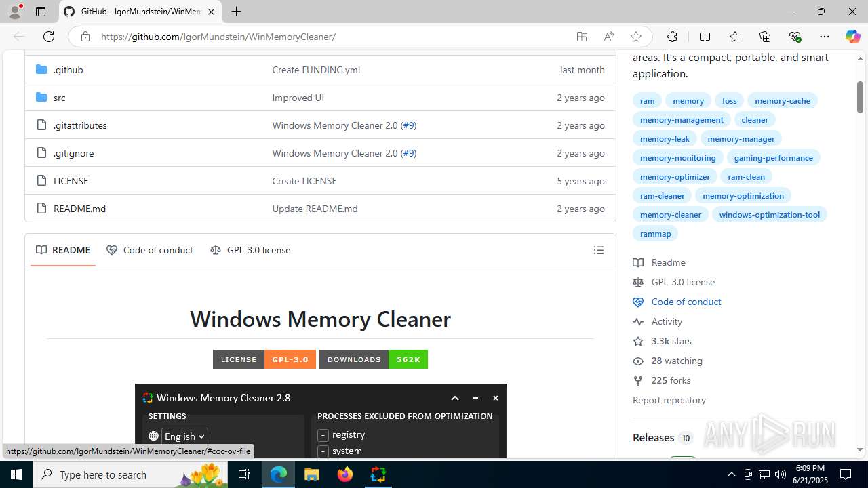The height and width of the screenshot is (488, 868).
Task: Open English language dropdown in app screenshot
Action: 184,436
